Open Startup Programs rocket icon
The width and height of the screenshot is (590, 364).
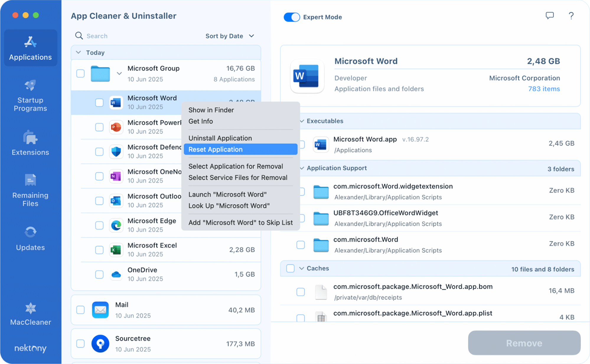(x=30, y=85)
